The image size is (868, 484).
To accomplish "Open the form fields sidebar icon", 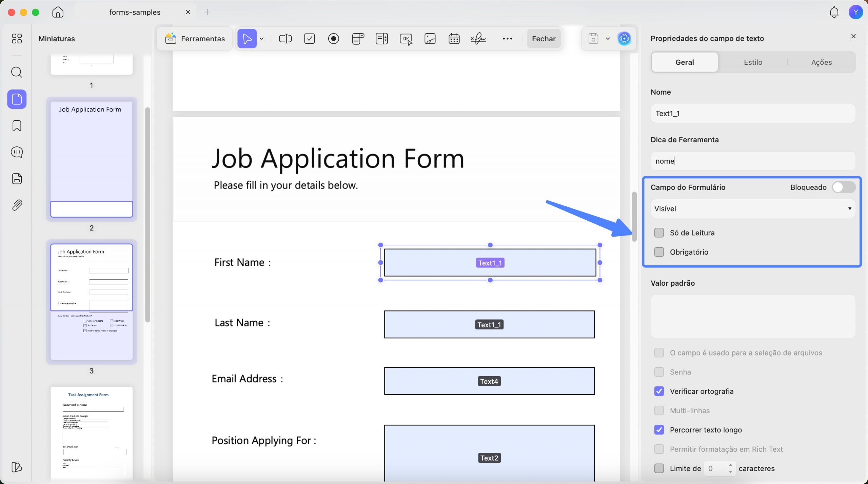I will pyautogui.click(x=17, y=179).
